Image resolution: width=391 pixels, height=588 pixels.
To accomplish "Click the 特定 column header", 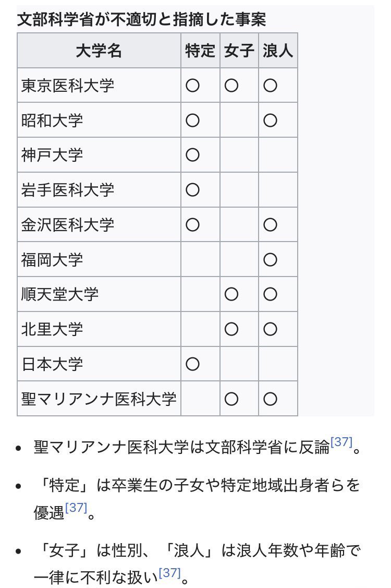I will coord(200,51).
